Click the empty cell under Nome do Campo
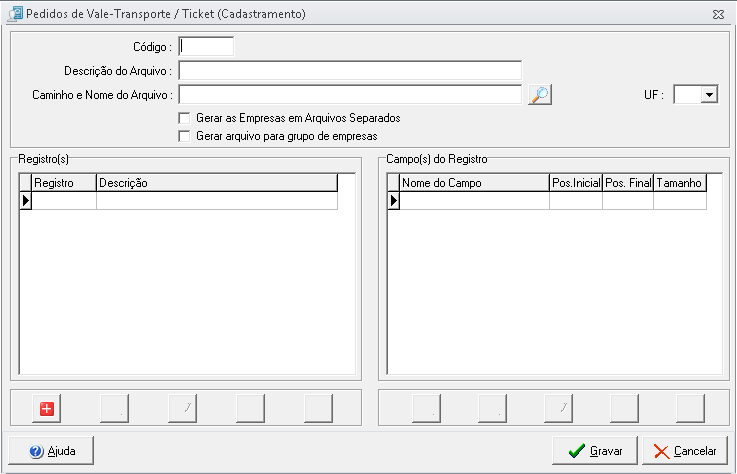 (474, 201)
